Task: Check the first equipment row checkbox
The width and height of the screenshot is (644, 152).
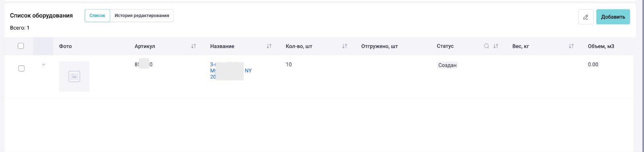Action: pos(21,69)
